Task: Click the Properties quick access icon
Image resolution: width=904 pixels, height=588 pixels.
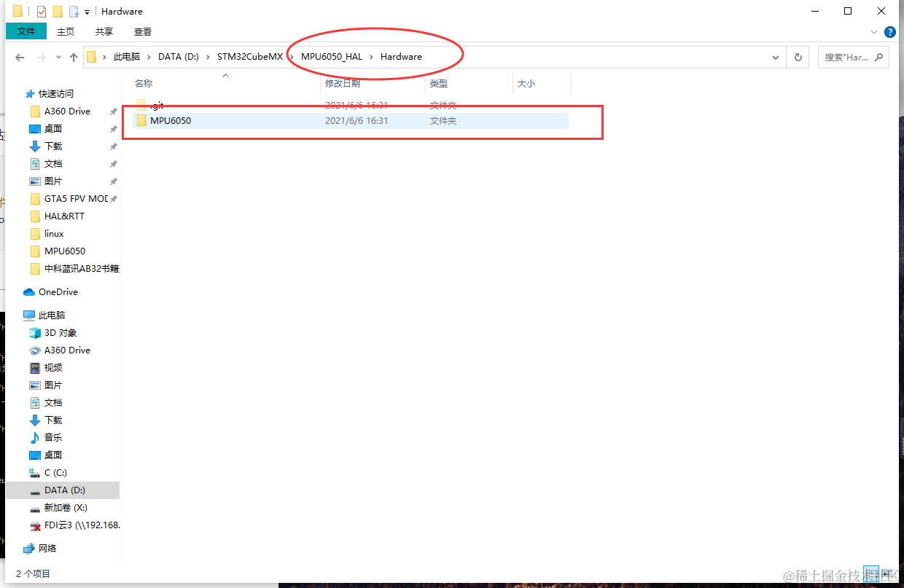Action: (x=41, y=12)
